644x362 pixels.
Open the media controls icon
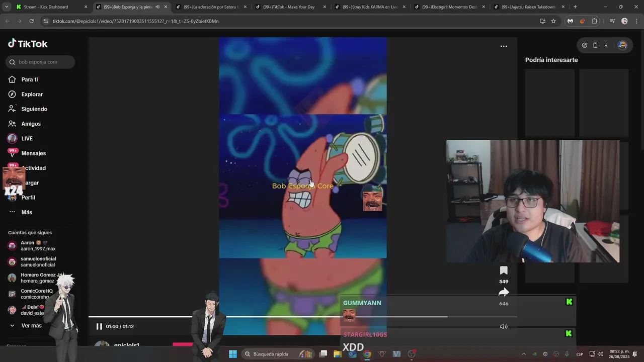[x=612, y=21]
